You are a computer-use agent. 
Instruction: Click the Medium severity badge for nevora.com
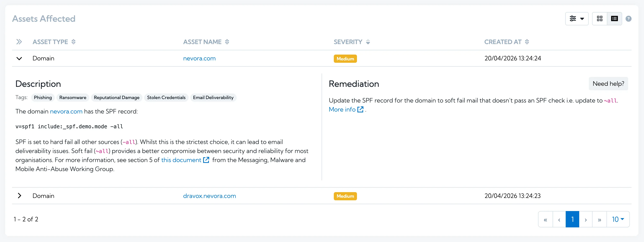pos(345,58)
